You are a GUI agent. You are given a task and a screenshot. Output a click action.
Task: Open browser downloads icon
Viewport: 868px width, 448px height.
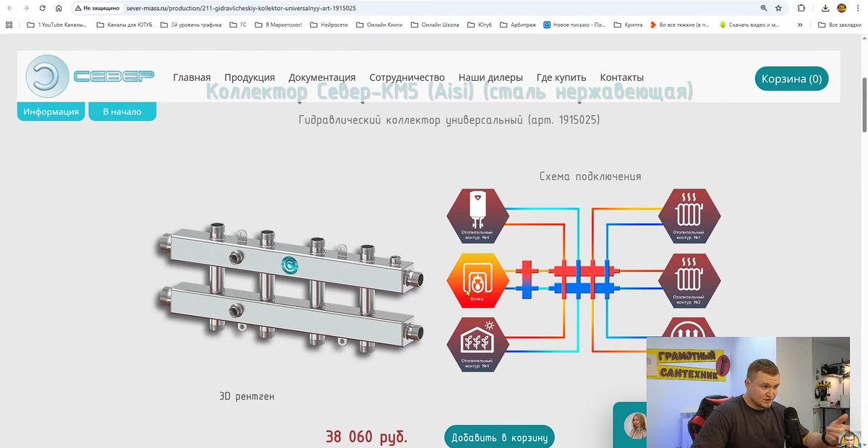coord(825,8)
